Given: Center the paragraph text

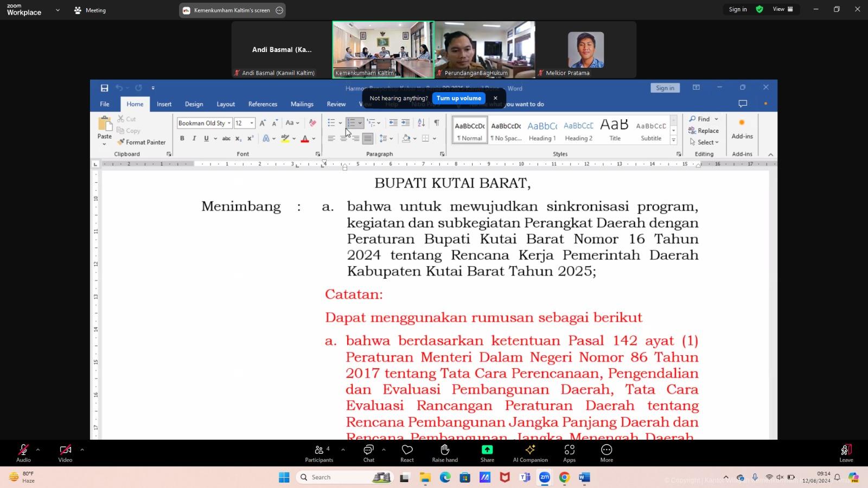Looking at the screenshot, I should [x=343, y=139].
